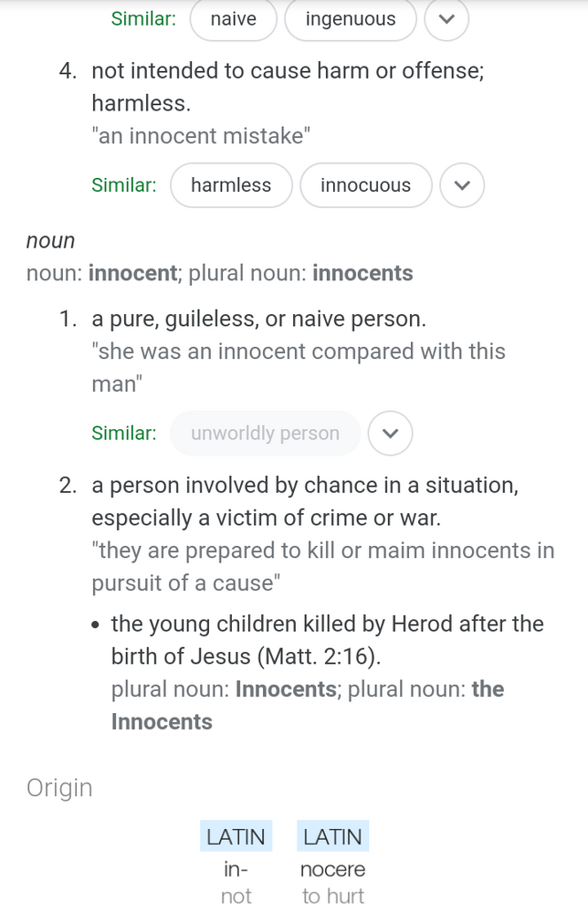Tap the unworldly person synonym chip
588x913 pixels.
coord(266,433)
